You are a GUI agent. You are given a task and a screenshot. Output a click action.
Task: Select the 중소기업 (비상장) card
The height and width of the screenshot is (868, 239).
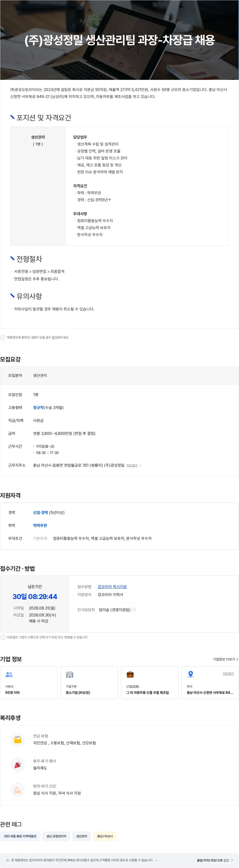pos(89,683)
